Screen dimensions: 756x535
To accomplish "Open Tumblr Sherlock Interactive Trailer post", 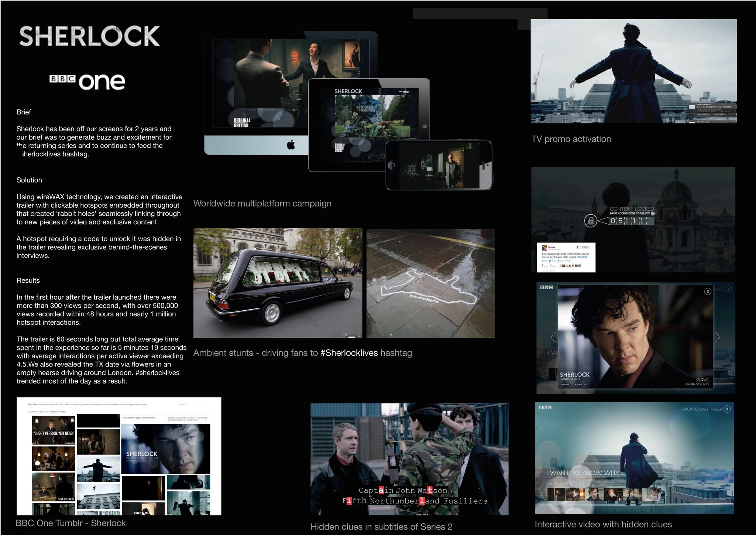I will 166,449.
